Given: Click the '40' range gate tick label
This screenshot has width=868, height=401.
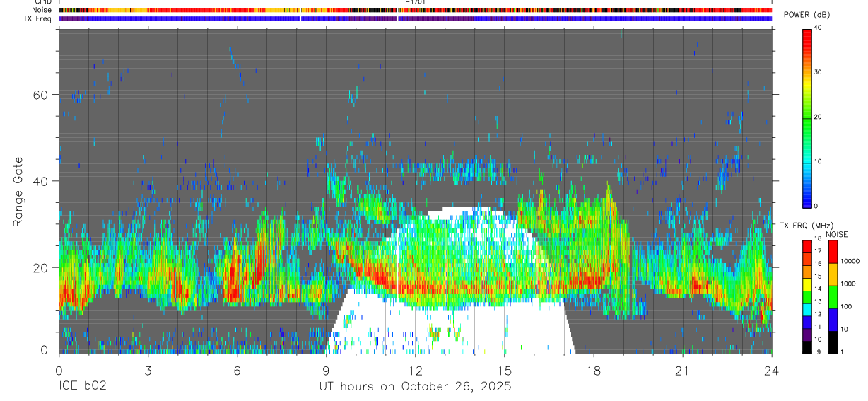Looking at the screenshot, I should click(x=42, y=181).
